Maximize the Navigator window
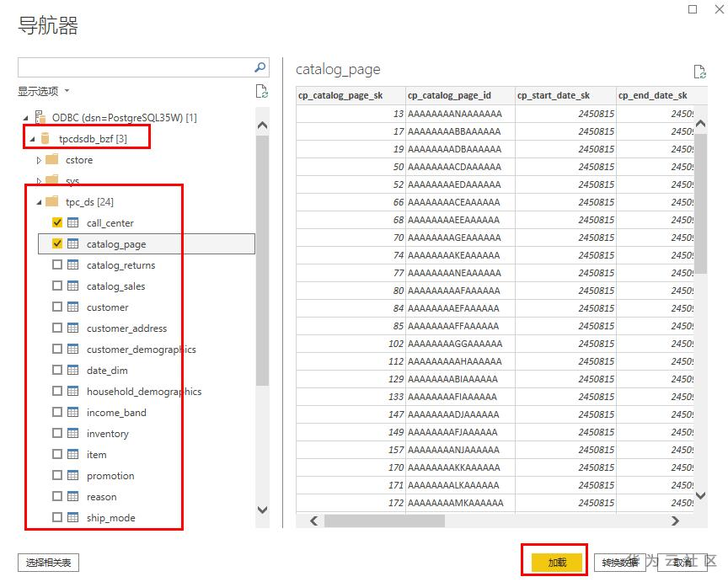 pos(693,9)
